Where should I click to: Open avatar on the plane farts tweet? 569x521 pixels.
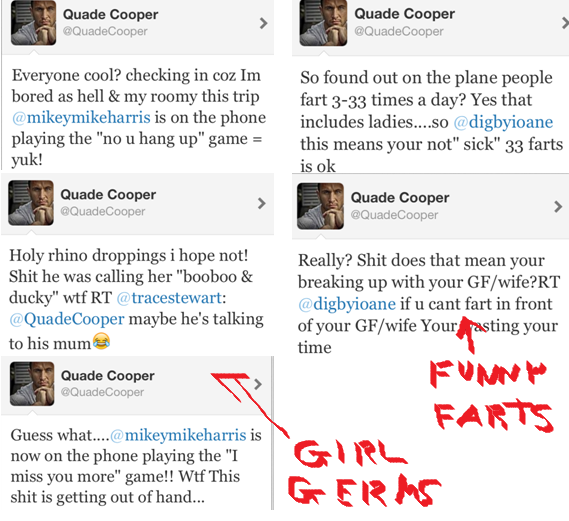click(323, 22)
